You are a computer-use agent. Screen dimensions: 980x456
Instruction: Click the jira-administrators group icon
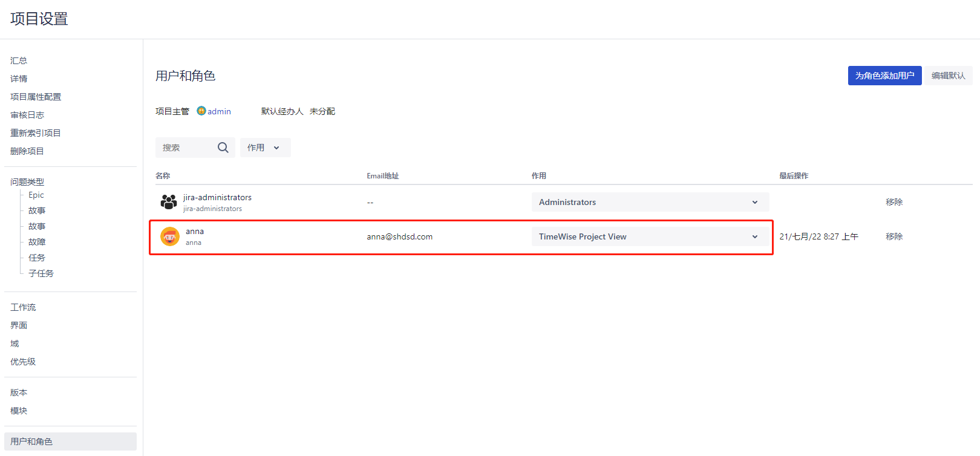[169, 202]
